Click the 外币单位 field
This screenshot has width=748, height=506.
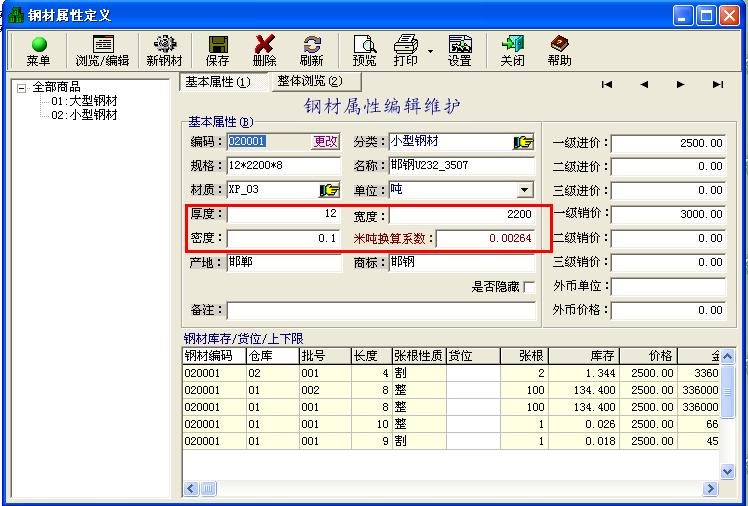point(668,286)
